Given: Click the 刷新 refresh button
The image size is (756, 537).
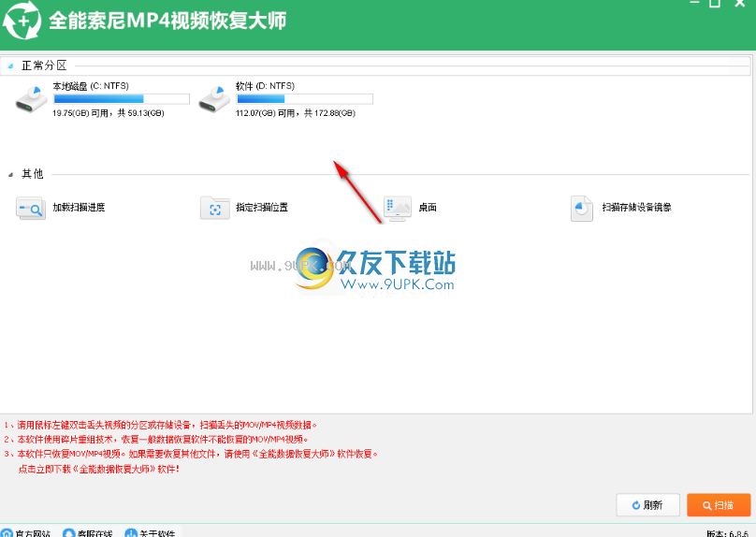Looking at the screenshot, I should (x=647, y=504).
